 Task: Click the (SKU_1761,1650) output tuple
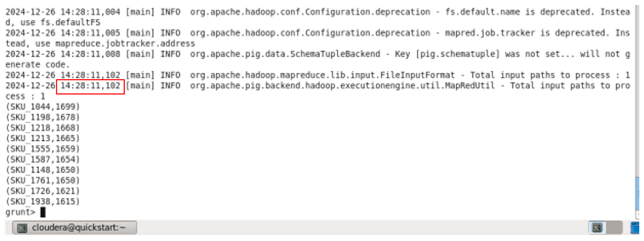coord(42,180)
